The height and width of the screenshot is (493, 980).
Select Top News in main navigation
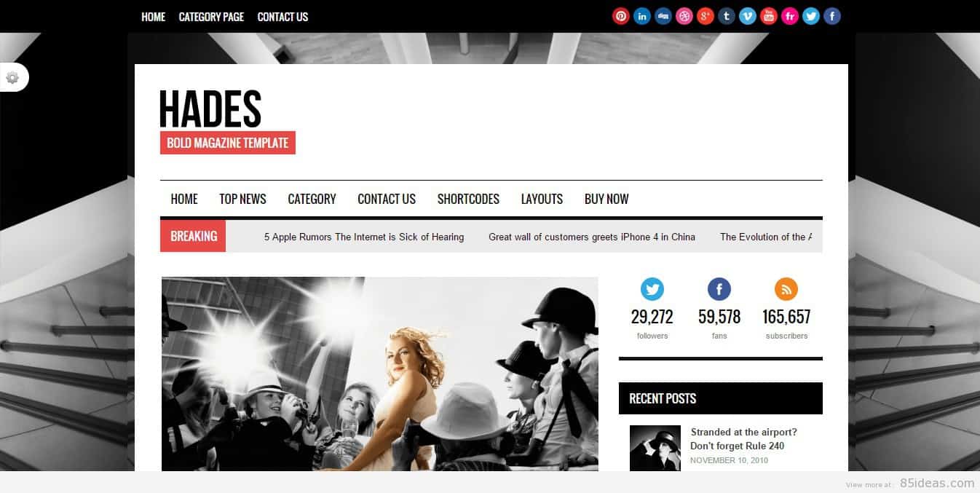[242, 199]
